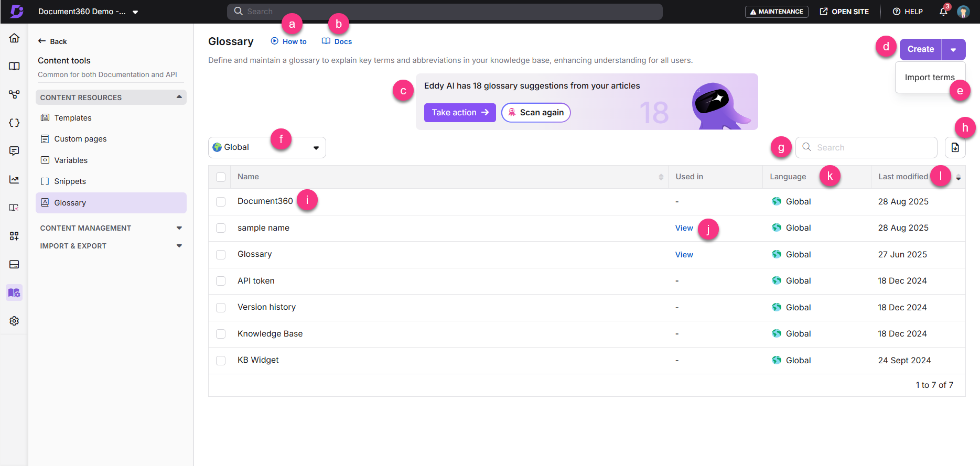Open the API documentation braces icon
Screen dimensions: 980x466
[x=14, y=123]
